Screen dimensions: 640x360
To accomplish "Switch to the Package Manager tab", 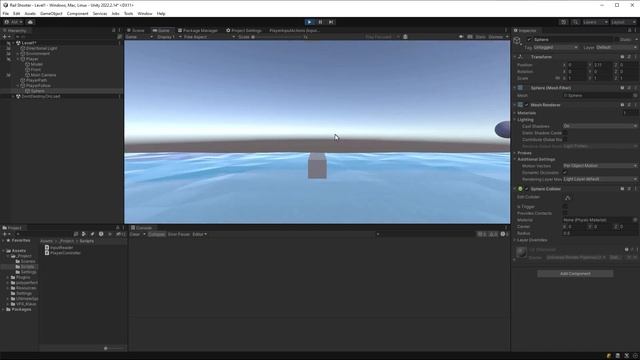I will click(198, 30).
